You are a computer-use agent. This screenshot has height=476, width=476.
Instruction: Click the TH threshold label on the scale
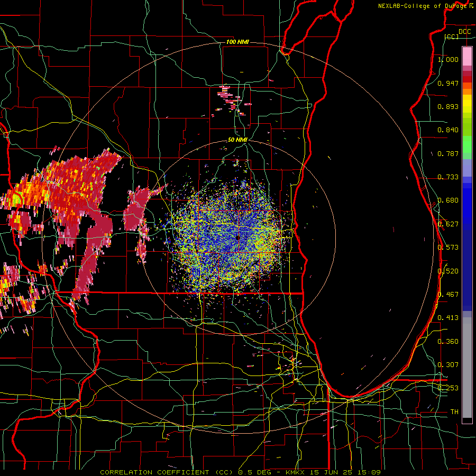click(x=454, y=412)
